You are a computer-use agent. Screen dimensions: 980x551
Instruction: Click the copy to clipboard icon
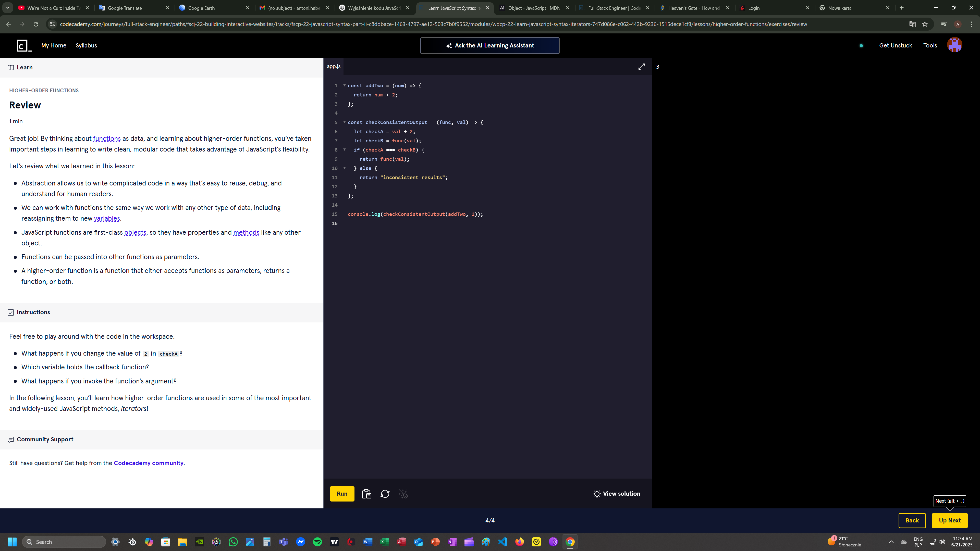click(x=366, y=494)
